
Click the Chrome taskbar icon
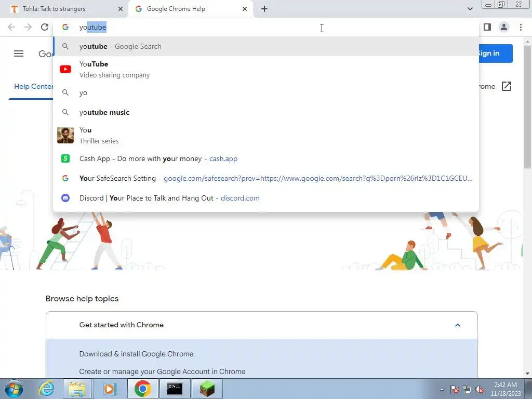142,389
